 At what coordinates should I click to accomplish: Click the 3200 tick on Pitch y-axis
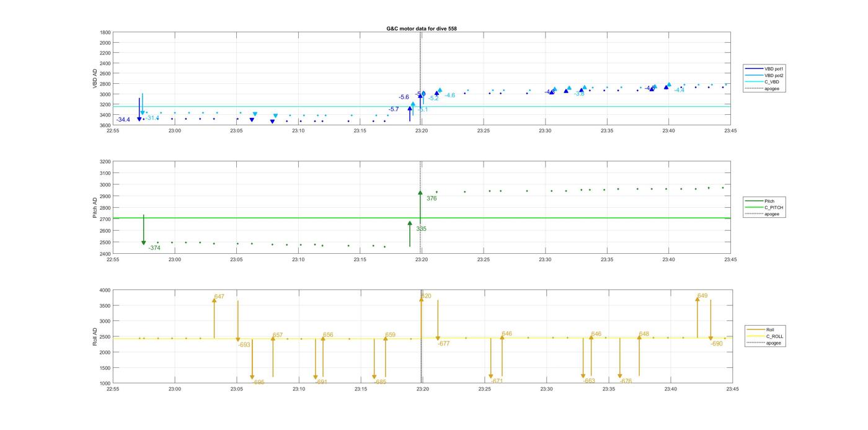[x=105, y=161]
